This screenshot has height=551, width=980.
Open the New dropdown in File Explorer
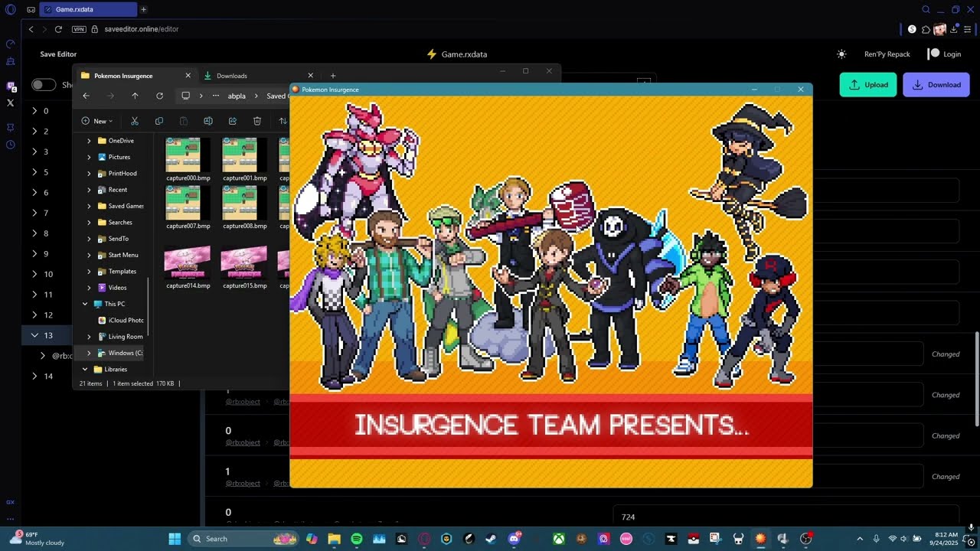97,121
